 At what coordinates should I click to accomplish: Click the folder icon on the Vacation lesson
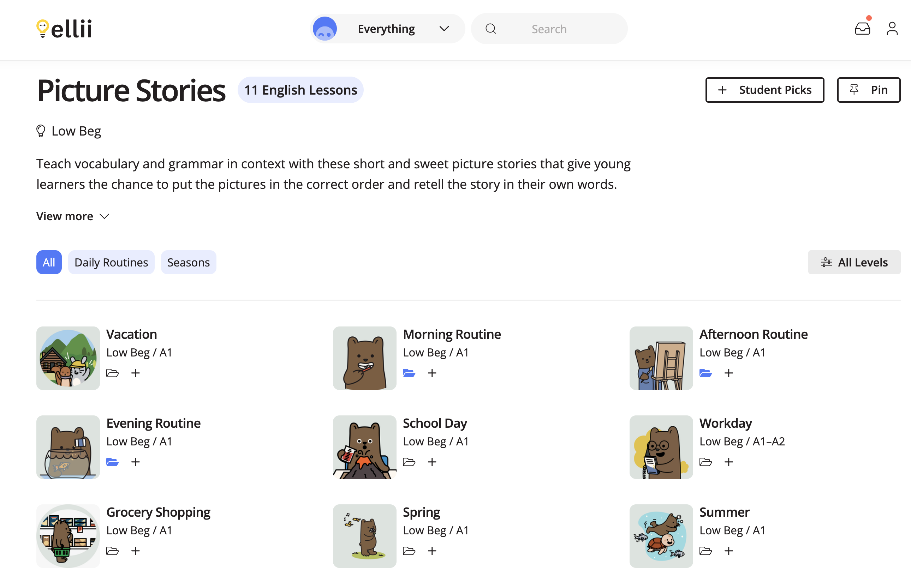(112, 373)
